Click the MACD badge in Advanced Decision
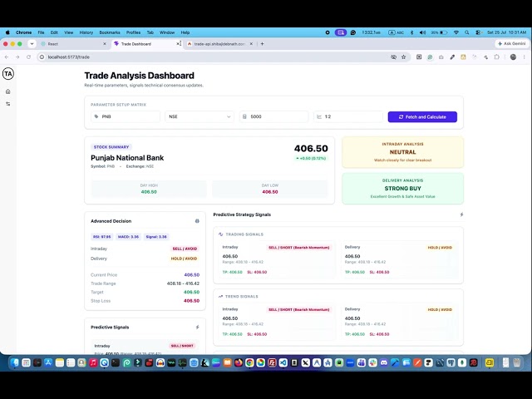 tap(128, 237)
